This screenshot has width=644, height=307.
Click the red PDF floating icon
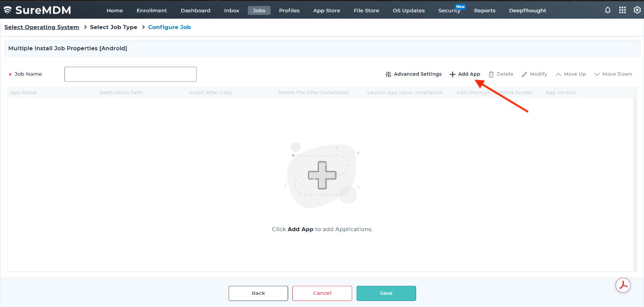tap(623, 285)
